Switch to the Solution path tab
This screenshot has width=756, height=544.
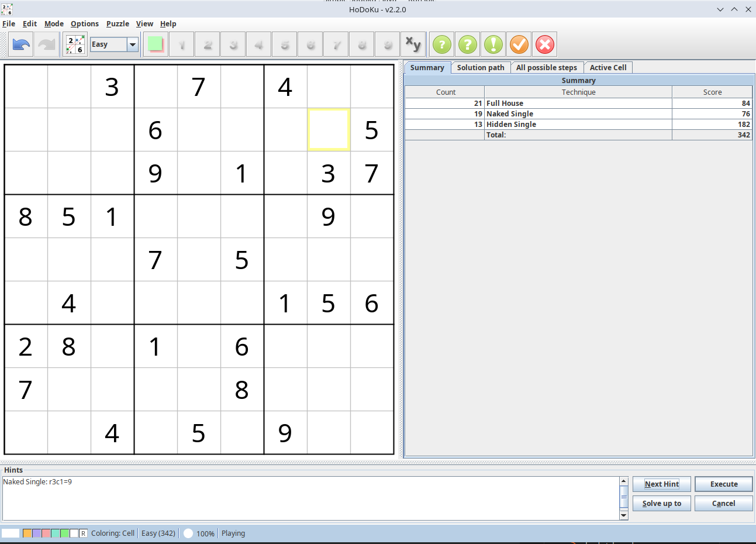coord(481,68)
